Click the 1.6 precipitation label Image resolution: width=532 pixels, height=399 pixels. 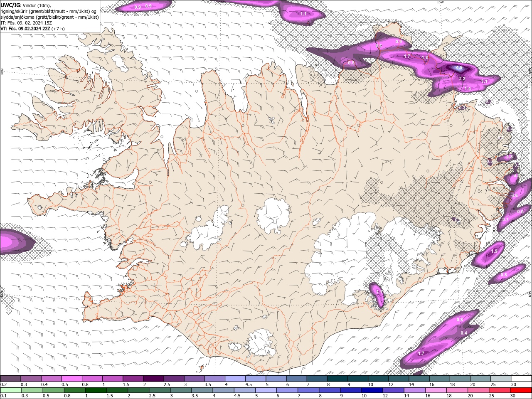point(425,57)
